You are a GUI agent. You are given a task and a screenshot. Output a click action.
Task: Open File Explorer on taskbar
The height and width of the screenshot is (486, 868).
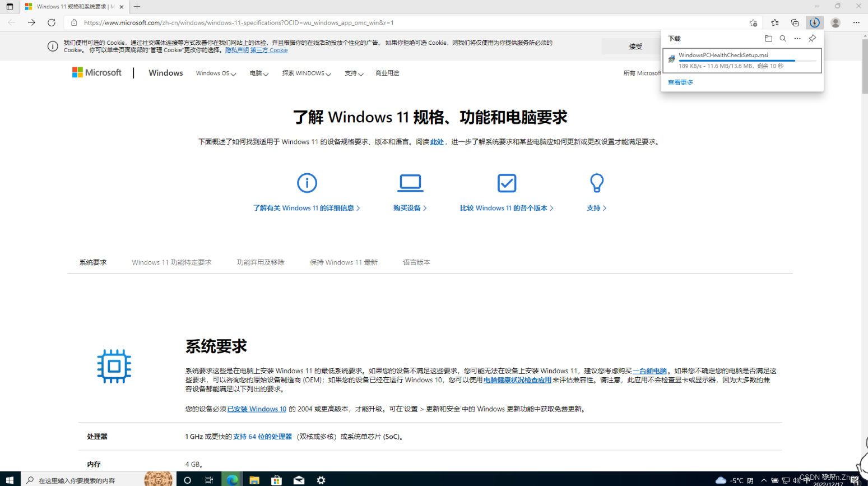tap(254, 480)
